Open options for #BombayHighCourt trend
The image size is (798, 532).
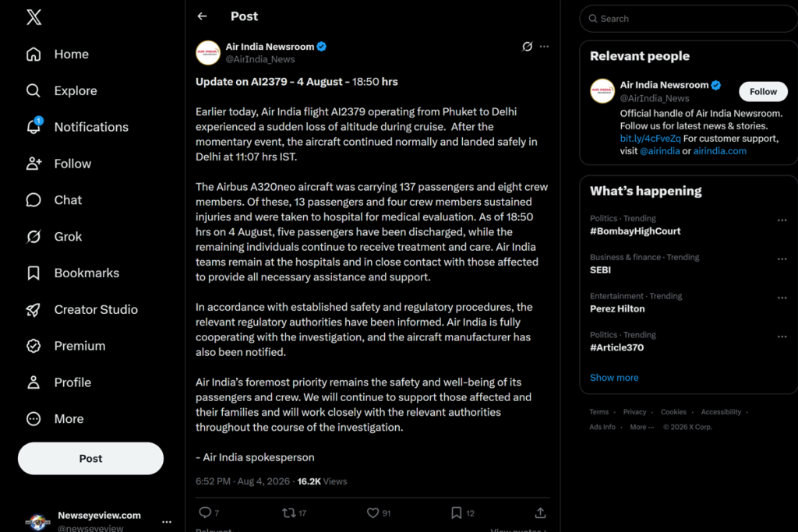[x=782, y=220]
